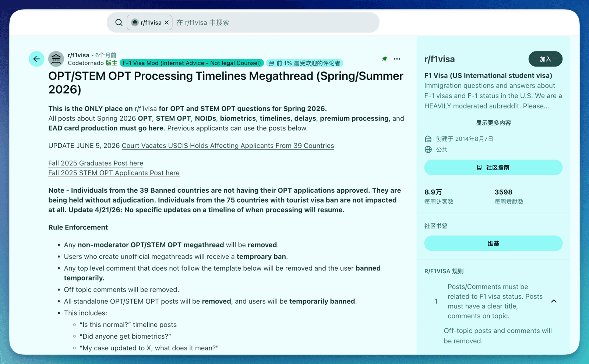Go back with the arrow button
The image size is (589, 364).
point(36,59)
